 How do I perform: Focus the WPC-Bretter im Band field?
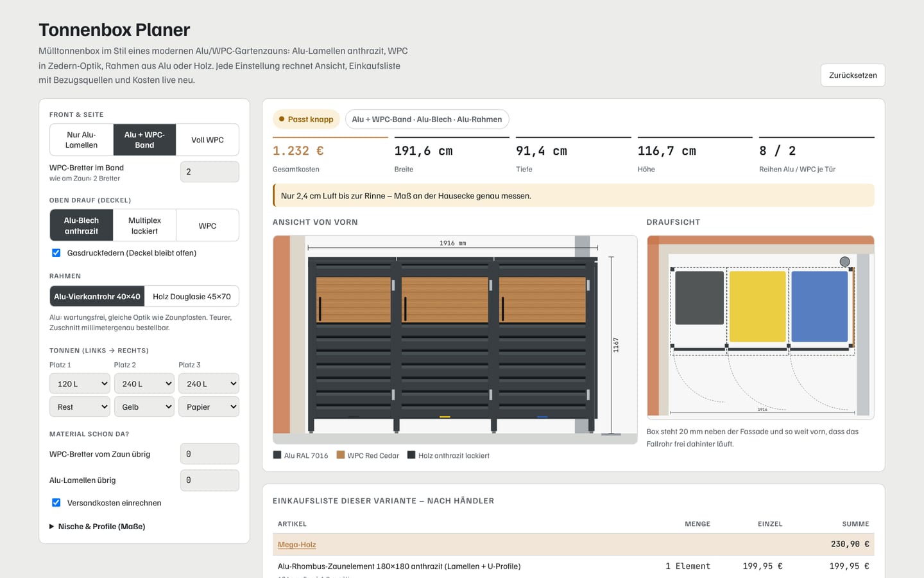210,172
